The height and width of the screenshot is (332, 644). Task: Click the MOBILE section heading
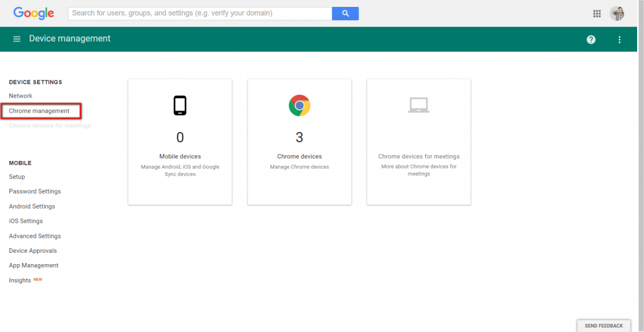(20, 163)
